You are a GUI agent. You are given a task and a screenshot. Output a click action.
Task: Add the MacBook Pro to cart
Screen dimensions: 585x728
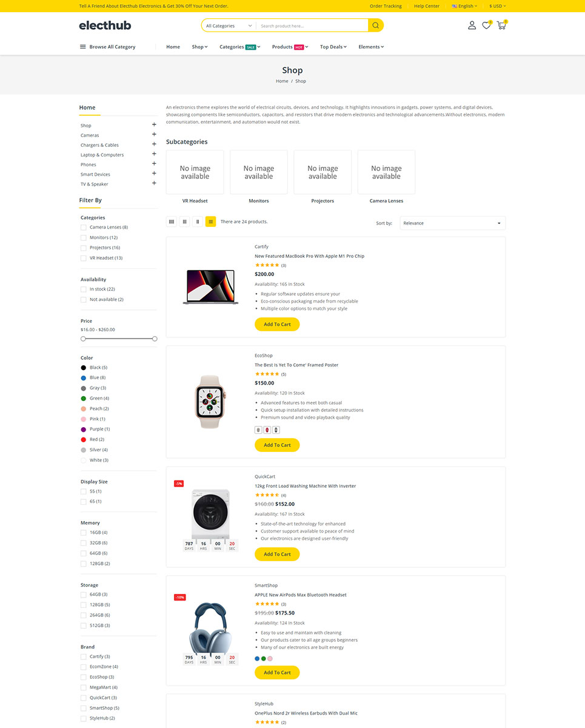point(277,325)
